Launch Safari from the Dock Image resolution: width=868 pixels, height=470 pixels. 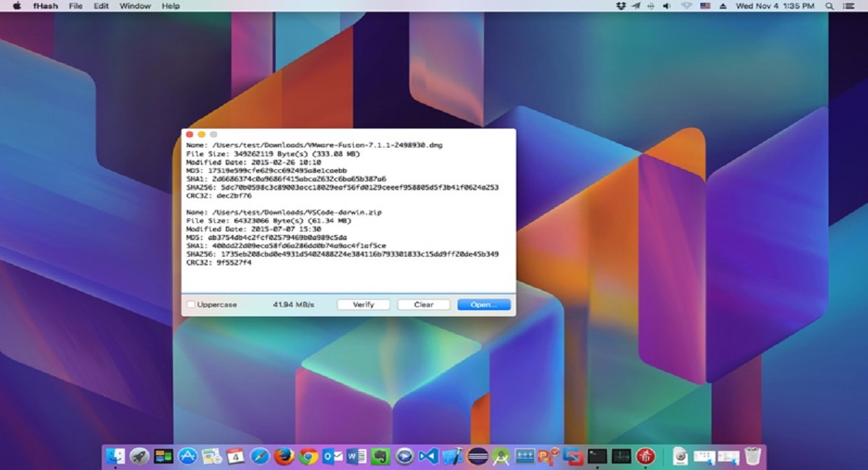click(260, 456)
